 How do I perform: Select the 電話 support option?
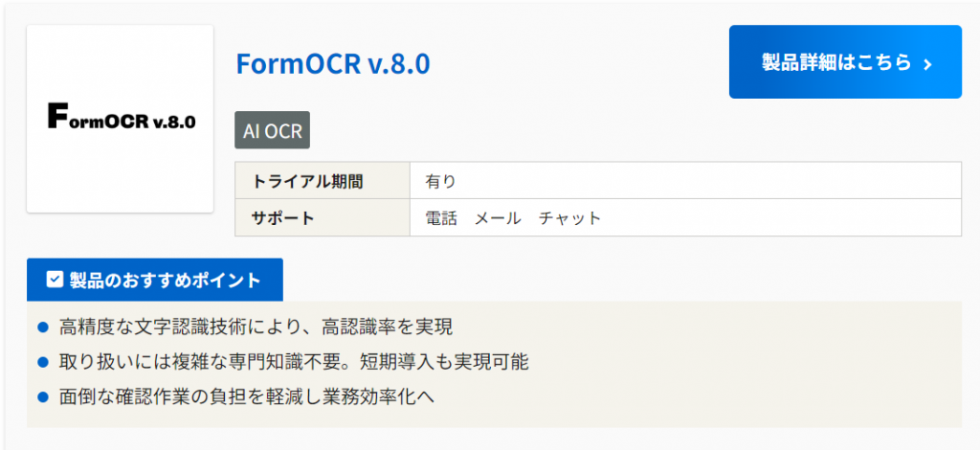441,217
